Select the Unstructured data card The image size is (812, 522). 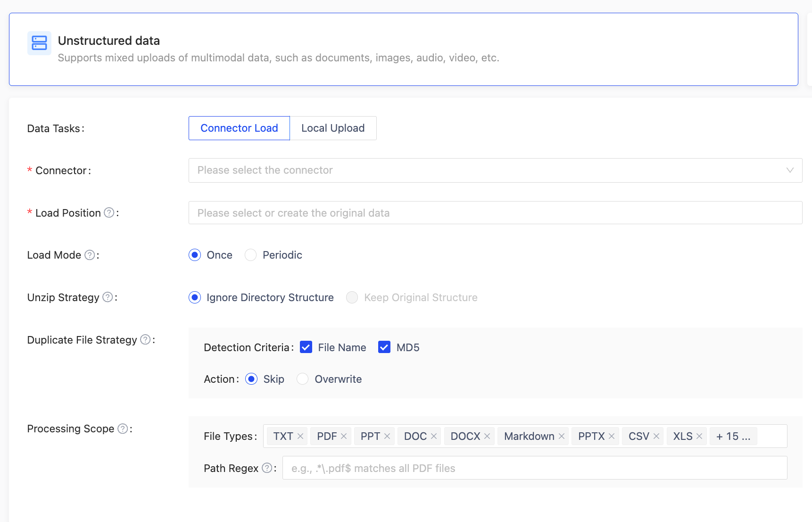(403, 50)
